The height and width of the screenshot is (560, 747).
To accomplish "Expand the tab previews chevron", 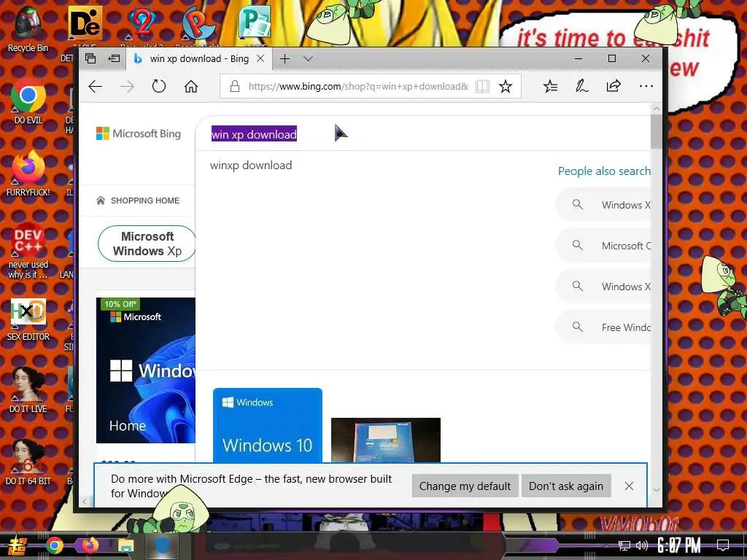I will click(x=309, y=59).
